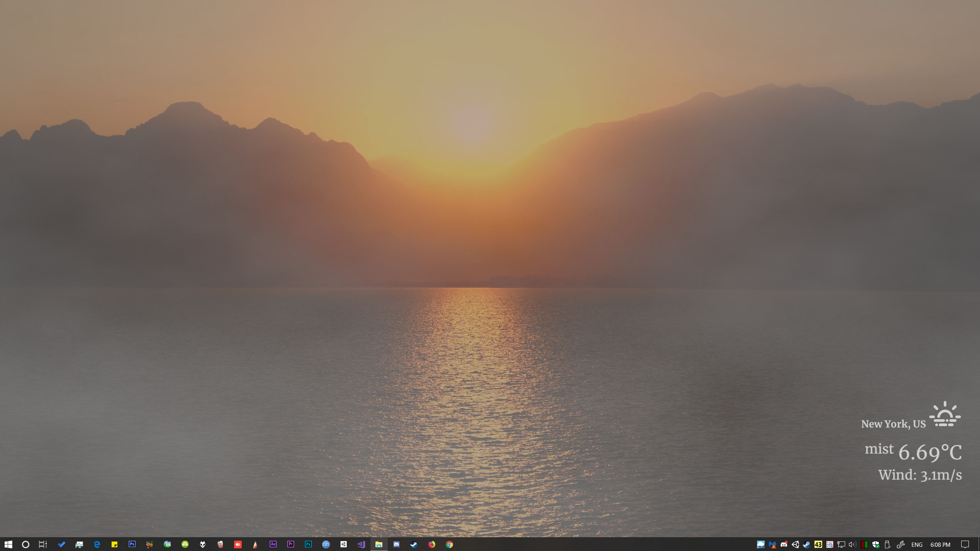Open Firefox browser from taskbar

tap(431, 544)
